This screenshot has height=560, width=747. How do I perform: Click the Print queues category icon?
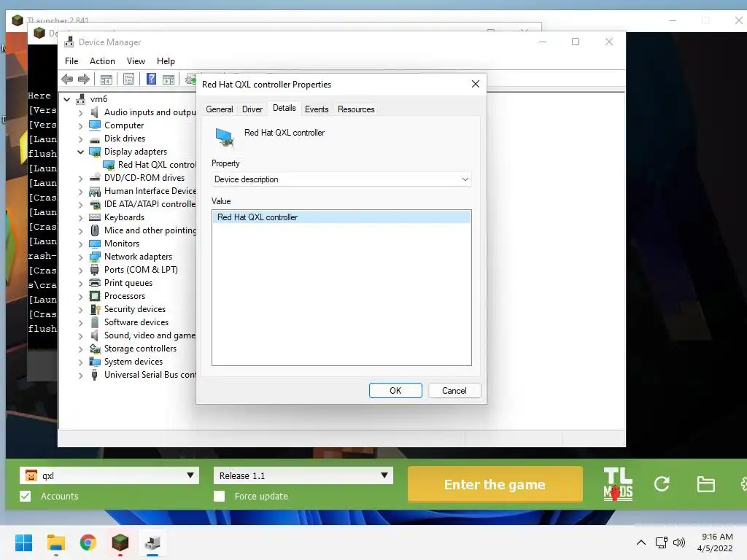point(95,283)
